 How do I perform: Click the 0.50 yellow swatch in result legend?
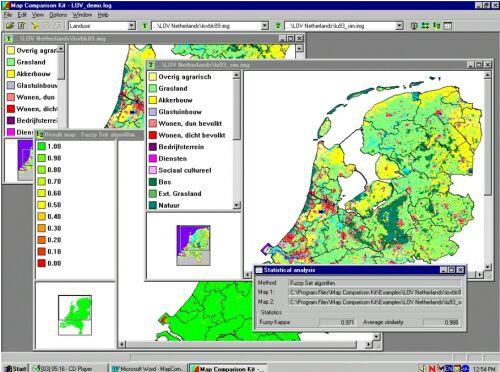41,205
